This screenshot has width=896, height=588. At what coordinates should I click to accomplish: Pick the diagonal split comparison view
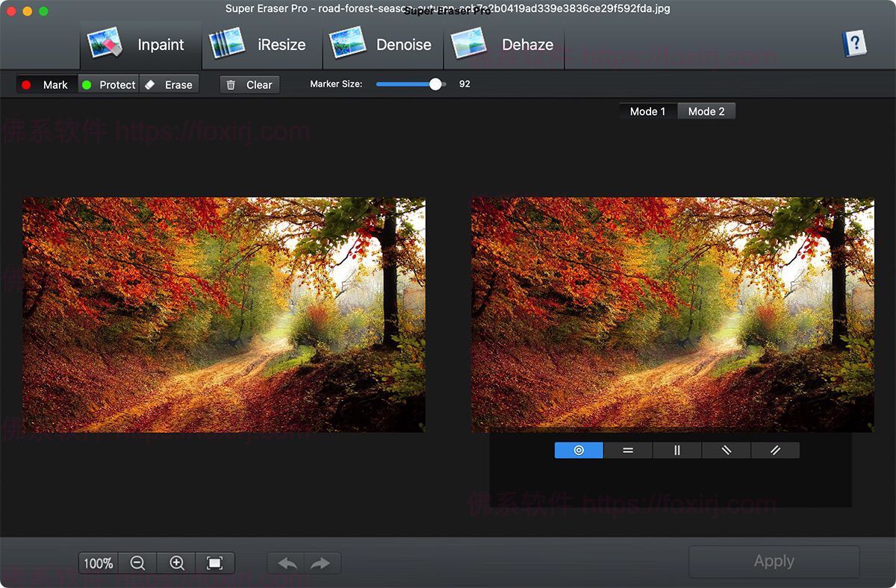point(726,450)
